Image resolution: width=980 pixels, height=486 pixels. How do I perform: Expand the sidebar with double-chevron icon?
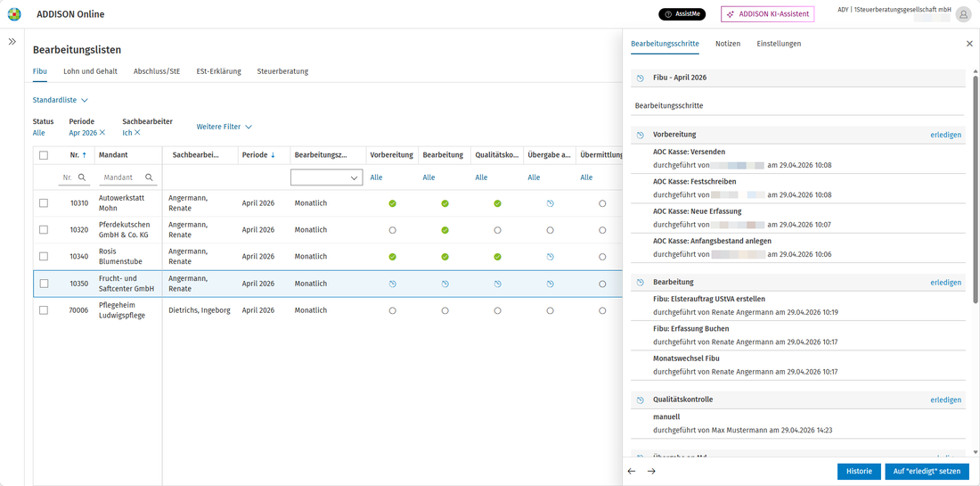pos(12,41)
